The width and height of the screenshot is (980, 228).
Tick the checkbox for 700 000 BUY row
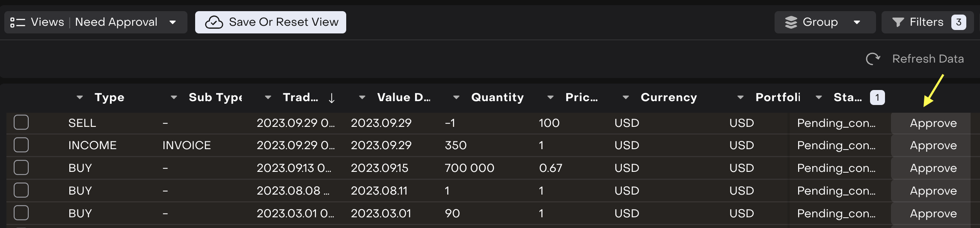21,168
